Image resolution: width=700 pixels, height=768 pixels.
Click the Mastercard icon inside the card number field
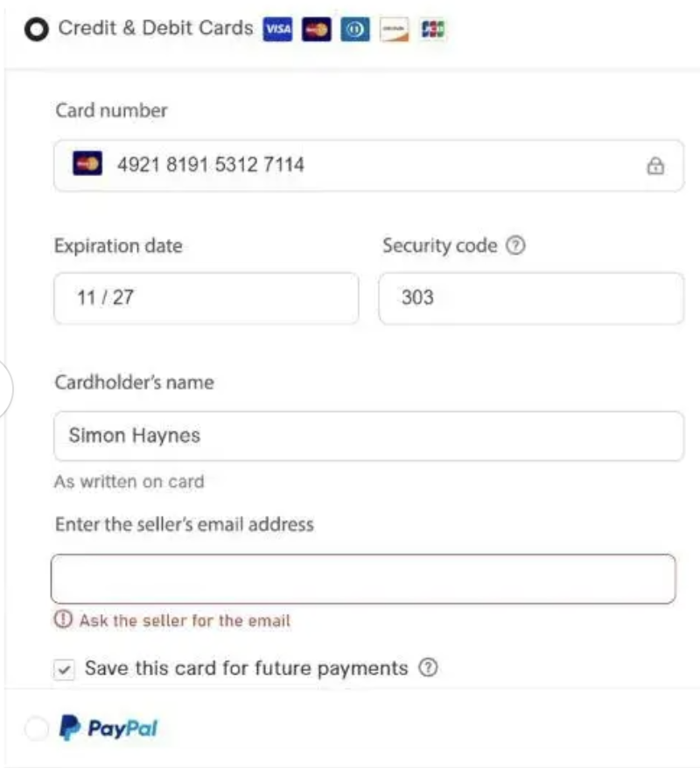pyautogui.click(x=87, y=164)
